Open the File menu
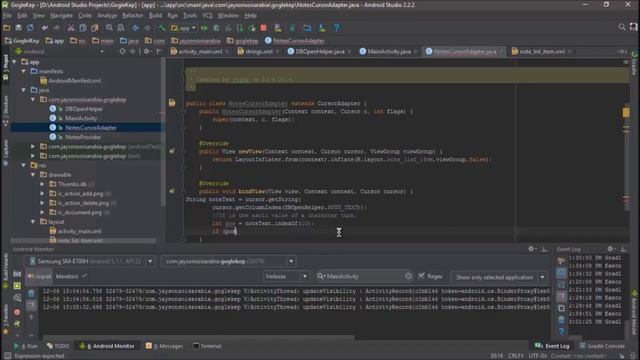The image size is (640, 360). tap(7, 16)
